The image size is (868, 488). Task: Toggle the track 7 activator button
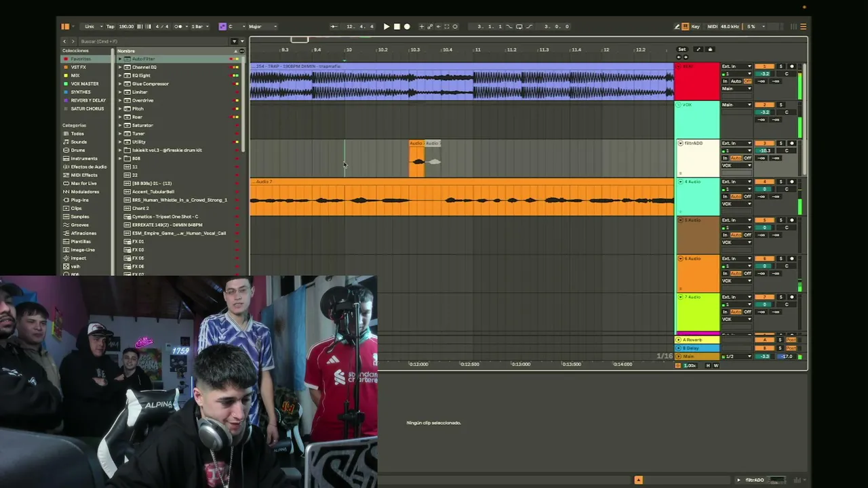click(764, 298)
